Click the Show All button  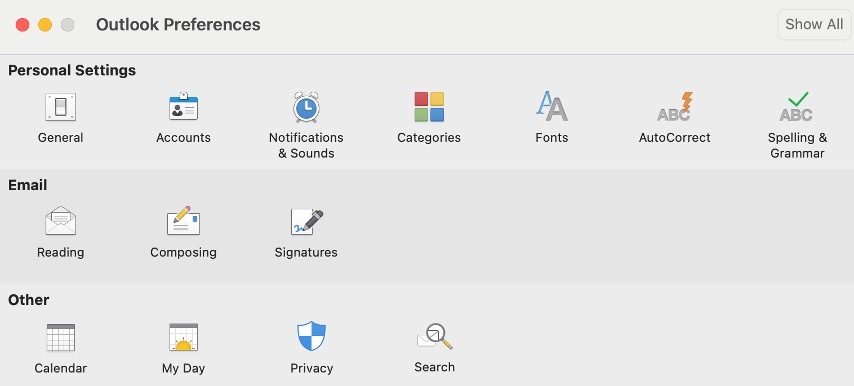pyautogui.click(x=814, y=24)
